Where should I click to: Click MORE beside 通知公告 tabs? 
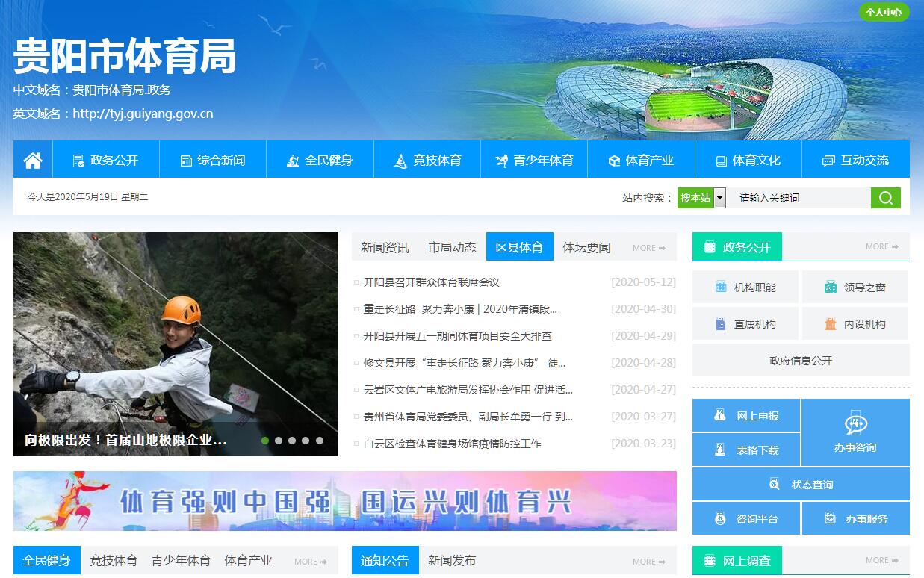click(649, 562)
